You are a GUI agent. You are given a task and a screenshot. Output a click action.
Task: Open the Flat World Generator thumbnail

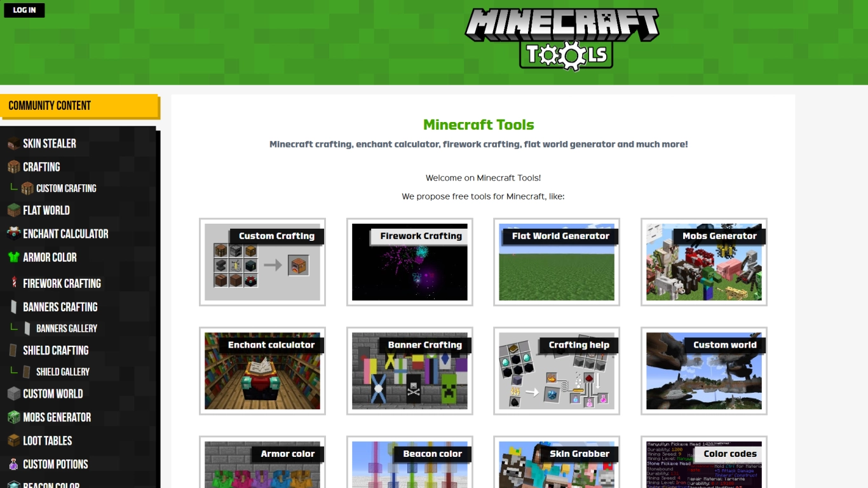pyautogui.click(x=557, y=262)
